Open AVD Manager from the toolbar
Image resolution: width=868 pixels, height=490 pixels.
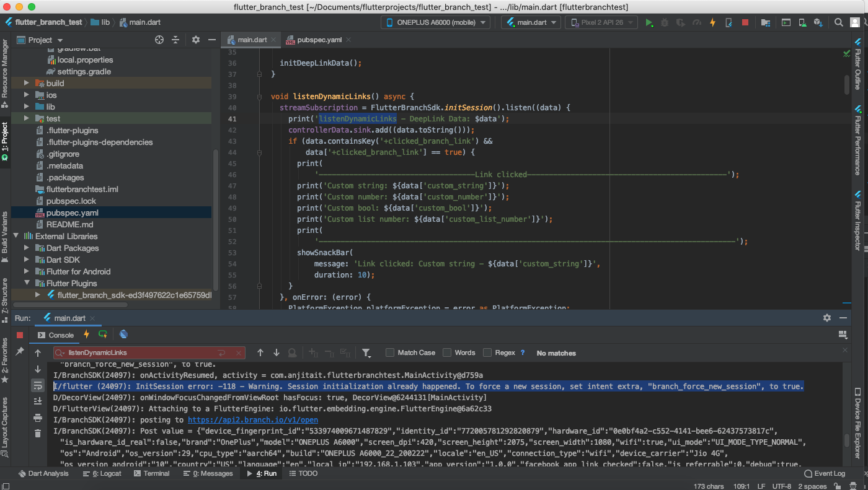coord(802,22)
